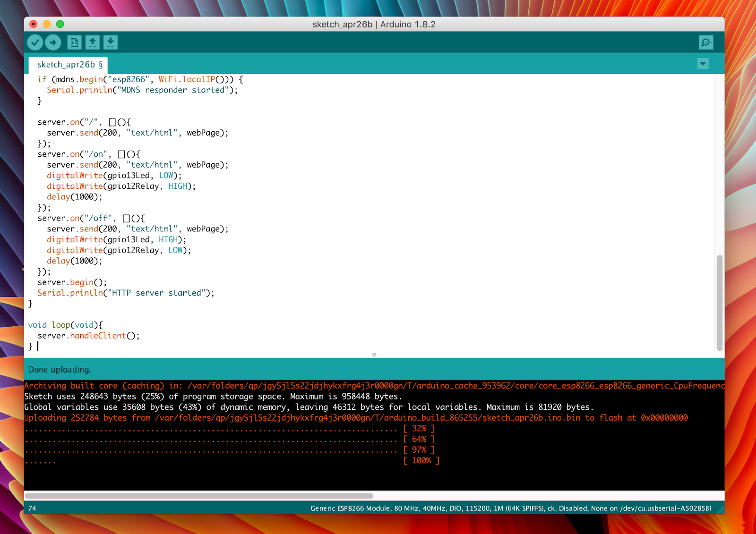Click the server.on("/" root handler line
This screenshot has width=756, height=534.
coord(84,122)
